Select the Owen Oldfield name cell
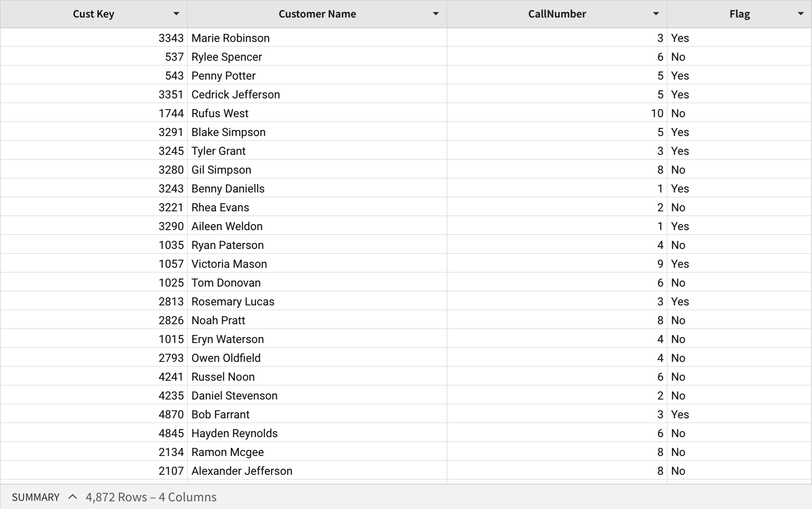 click(x=317, y=358)
